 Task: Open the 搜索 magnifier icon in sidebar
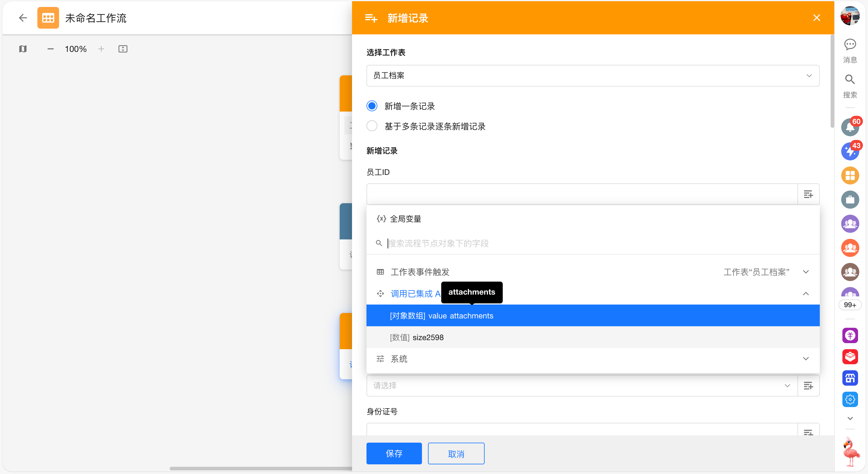[x=850, y=80]
